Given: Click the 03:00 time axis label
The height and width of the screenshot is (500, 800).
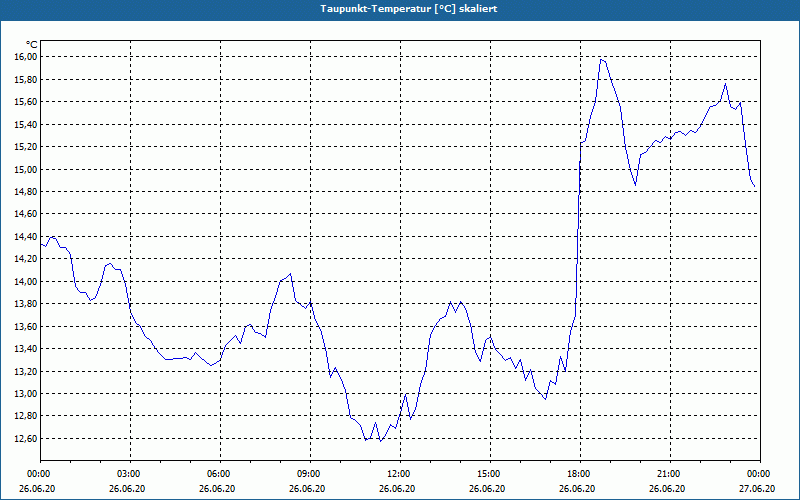Looking at the screenshot, I should [128, 474].
